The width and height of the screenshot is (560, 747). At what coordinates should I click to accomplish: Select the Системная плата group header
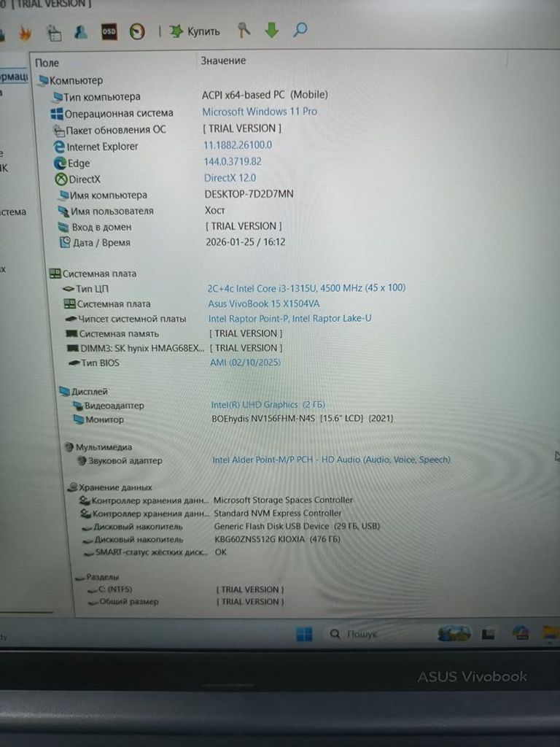coord(93,274)
